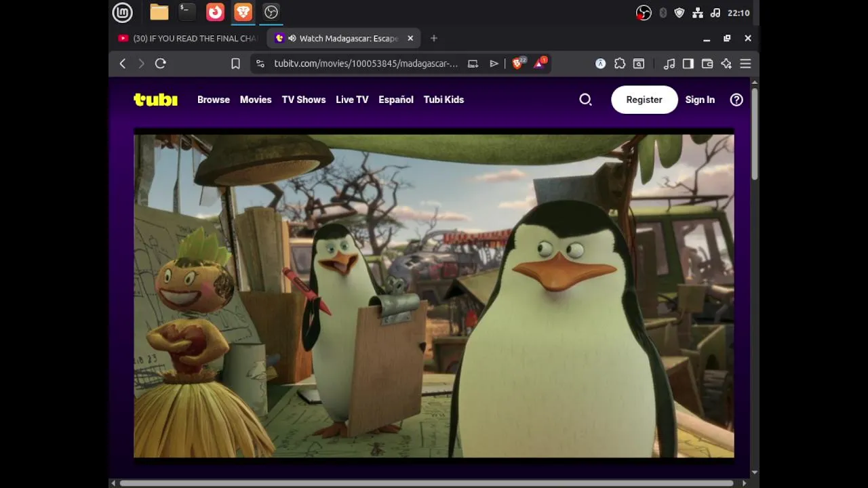Click the Madagascar video player to pause
This screenshot has height=488, width=868.
[434, 296]
